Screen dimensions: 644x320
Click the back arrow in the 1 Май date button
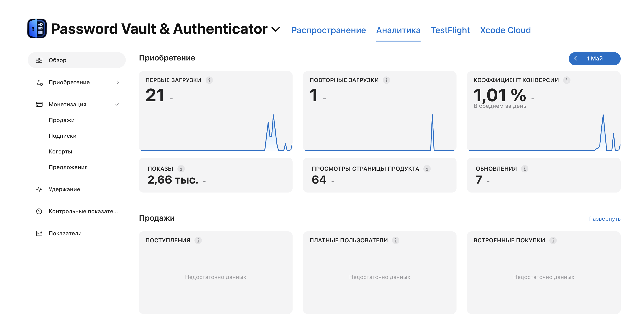point(576,58)
